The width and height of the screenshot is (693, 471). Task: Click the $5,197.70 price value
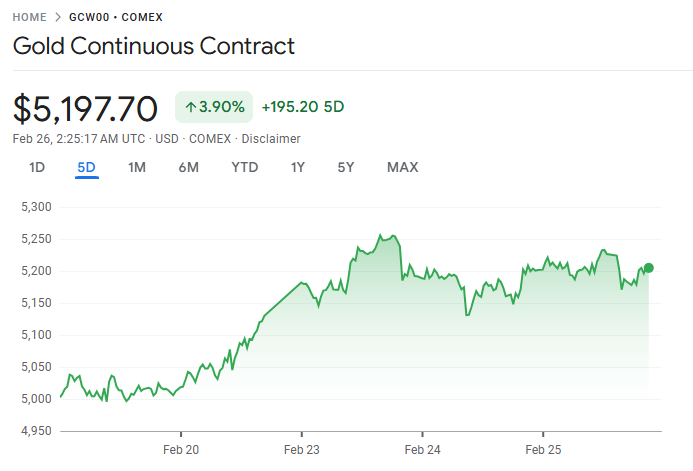pos(86,108)
